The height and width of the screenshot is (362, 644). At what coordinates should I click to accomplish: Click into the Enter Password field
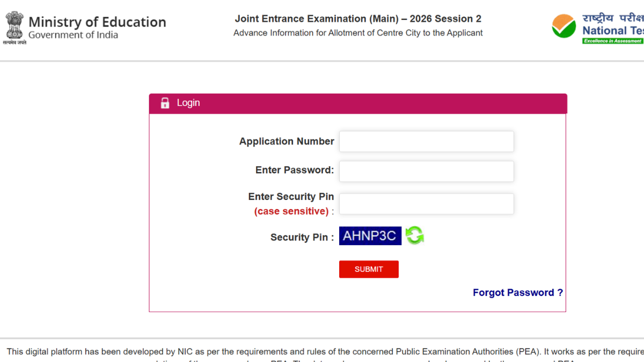point(426,172)
